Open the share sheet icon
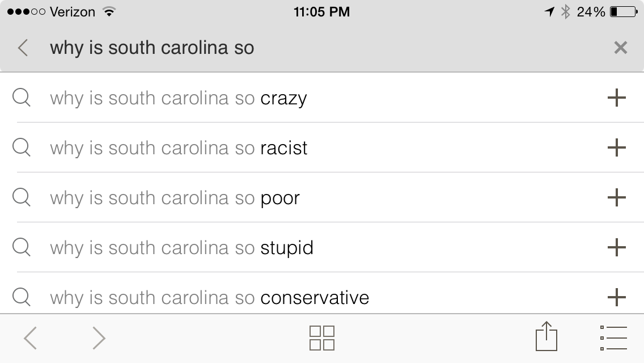The width and height of the screenshot is (644, 363). pyautogui.click(x=546, y=337)
